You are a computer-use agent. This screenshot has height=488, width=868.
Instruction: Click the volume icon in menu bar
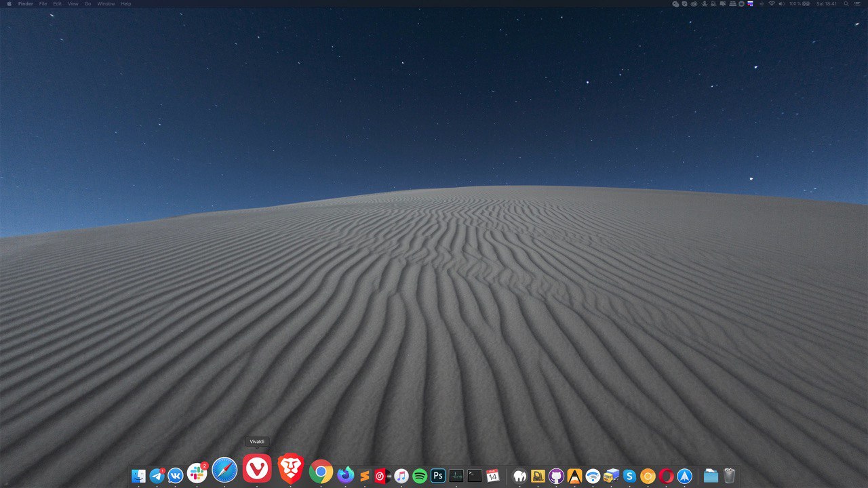click(x=781, y=3)
